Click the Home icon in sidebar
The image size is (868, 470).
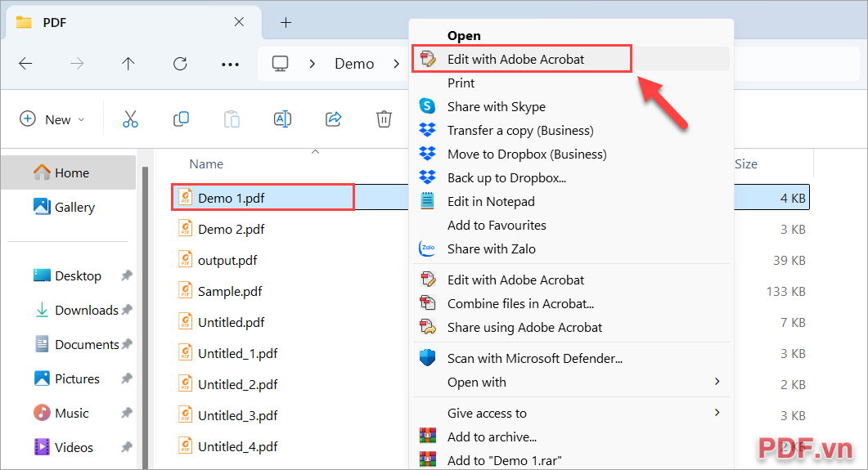[42, 172]
